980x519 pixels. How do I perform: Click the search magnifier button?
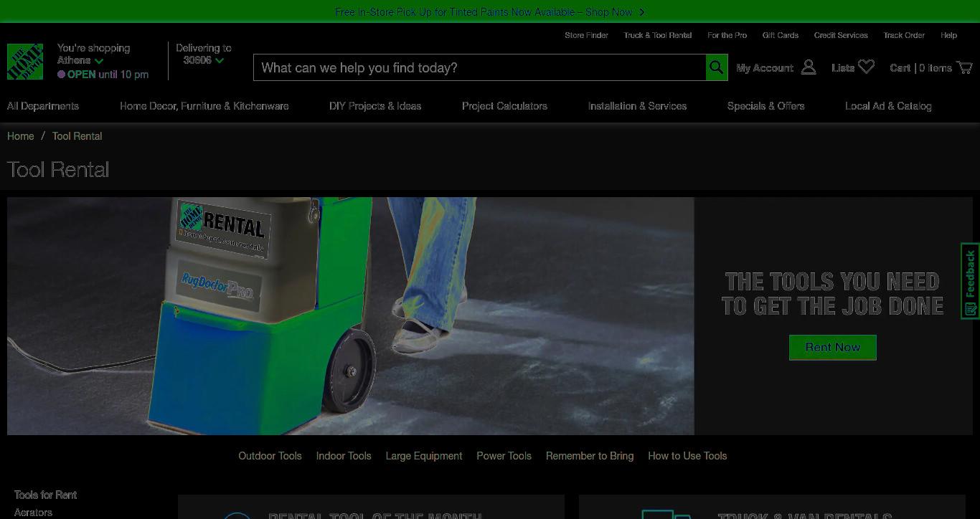pos(717,67)
